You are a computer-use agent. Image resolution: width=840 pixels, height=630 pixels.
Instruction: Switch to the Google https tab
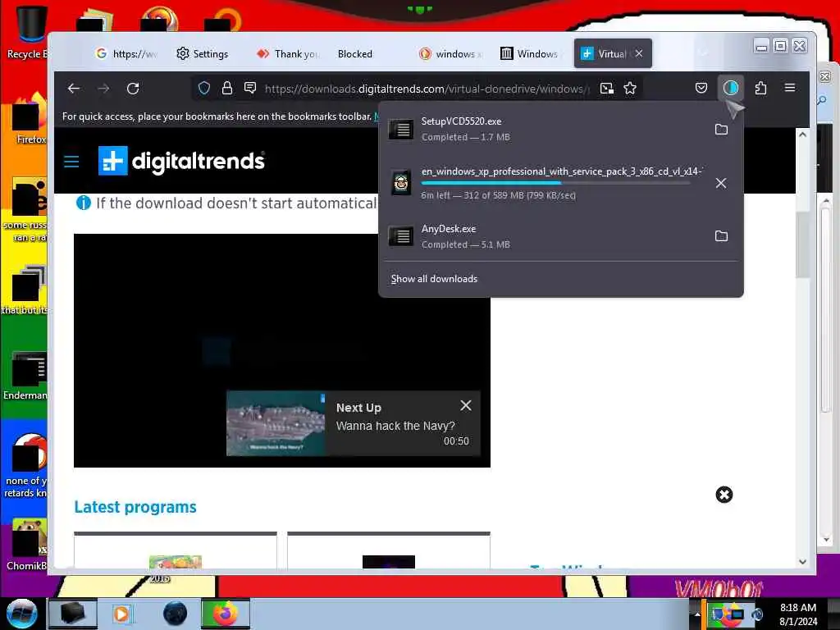[x=126, y=53]
